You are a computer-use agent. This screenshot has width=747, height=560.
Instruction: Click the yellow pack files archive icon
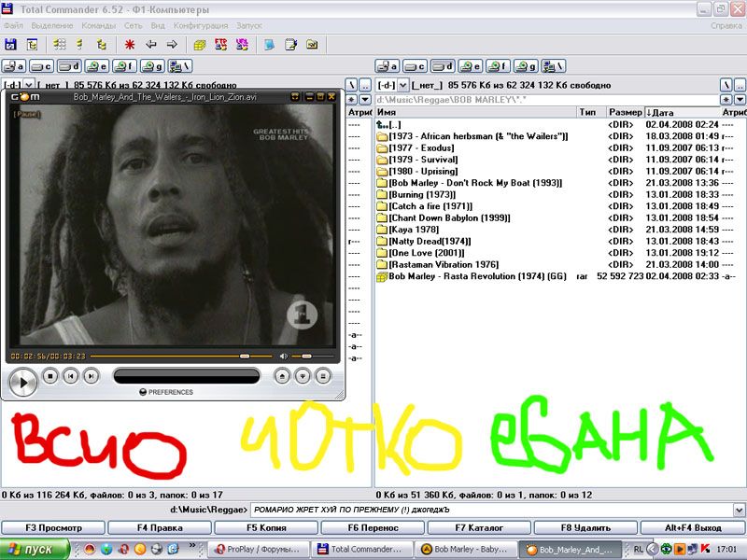(x=200, y=45)
